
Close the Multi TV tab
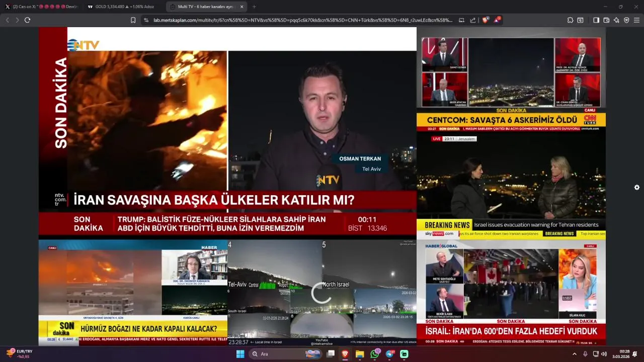coord(242,7)
